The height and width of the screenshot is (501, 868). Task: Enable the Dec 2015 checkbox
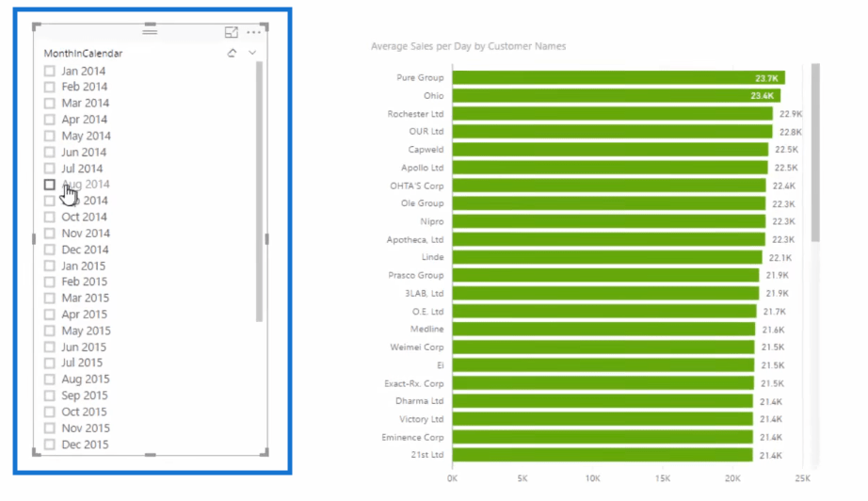(x=50, y=444)
